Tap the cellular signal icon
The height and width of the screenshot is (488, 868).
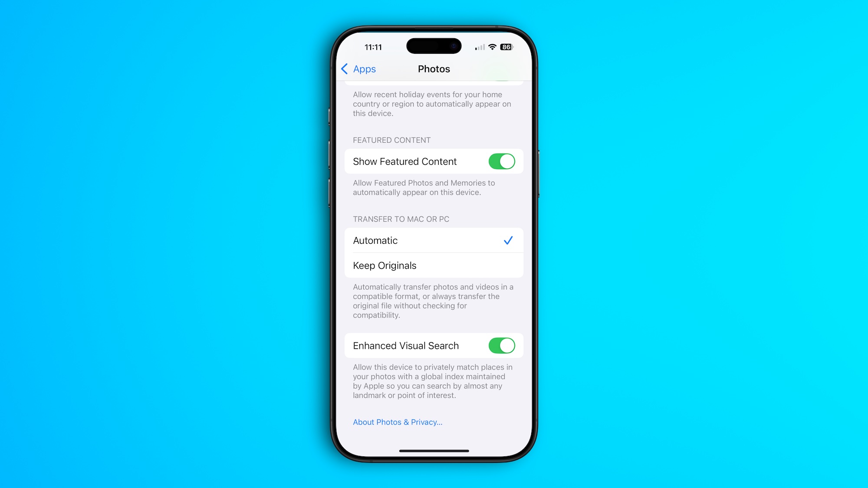[477, 47]
